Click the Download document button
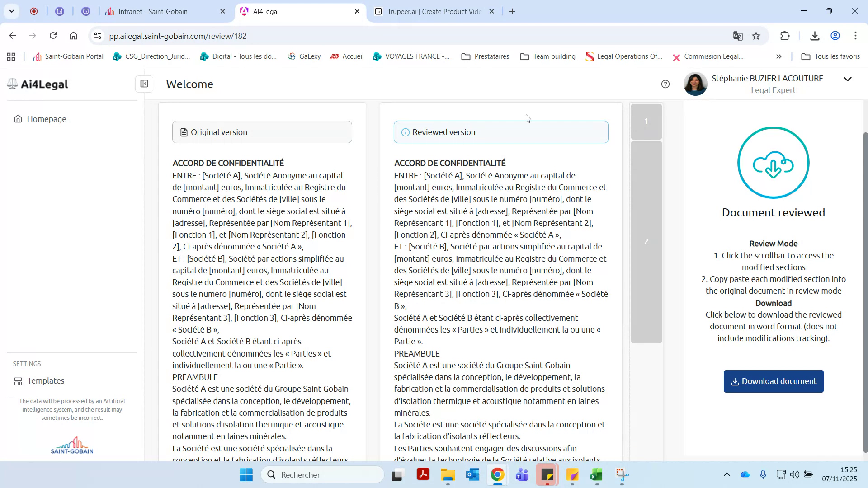Viewport: 868px width, 488px height. [773, 381]
